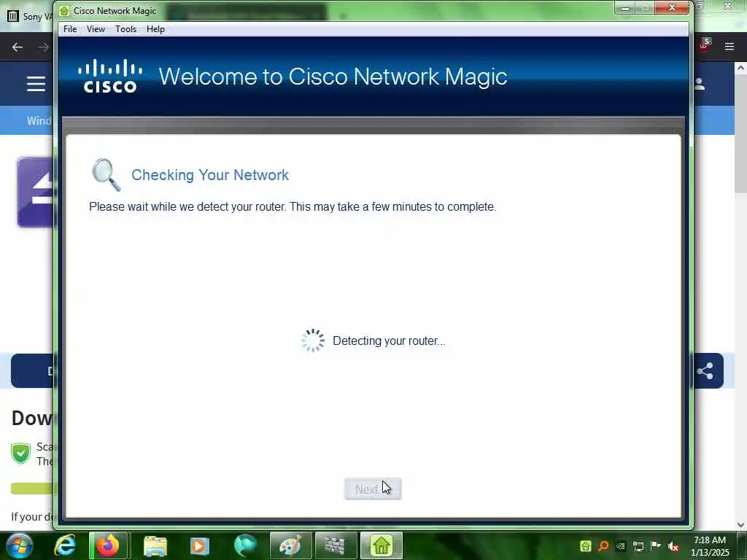Click the spinning detecting-router indicator
The height and width of the screenshot is (560, 747).
313,341
